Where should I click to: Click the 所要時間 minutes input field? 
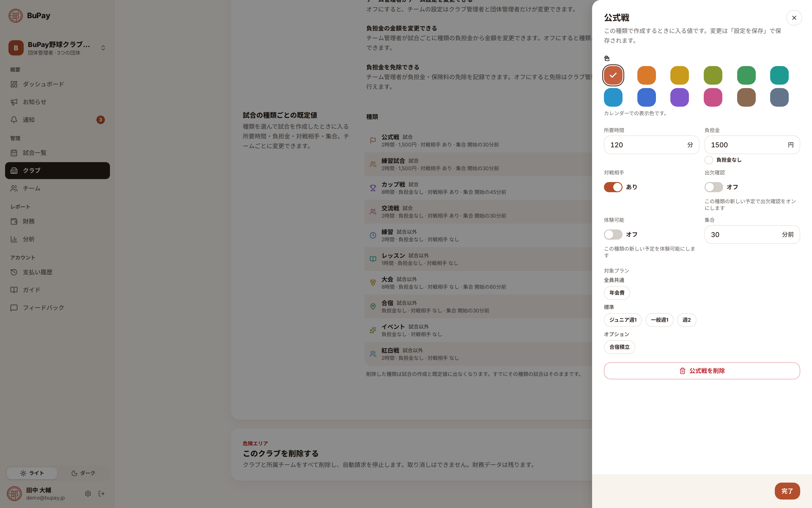pos(651,145)
